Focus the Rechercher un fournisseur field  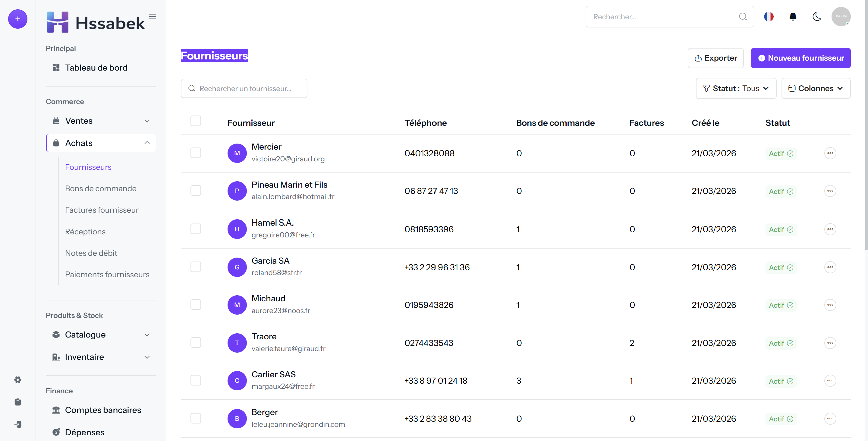pos(244,88)
